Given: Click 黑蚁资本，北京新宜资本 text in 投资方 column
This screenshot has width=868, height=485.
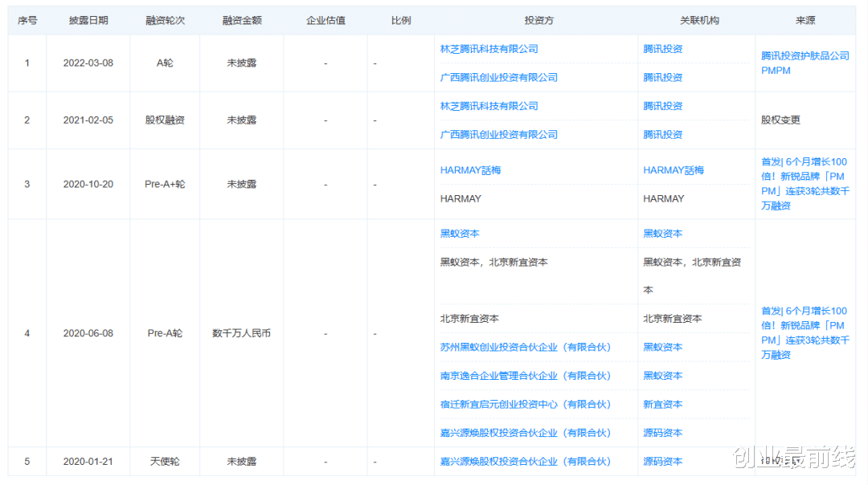Looking at the screenshot, I should (493, 262).
